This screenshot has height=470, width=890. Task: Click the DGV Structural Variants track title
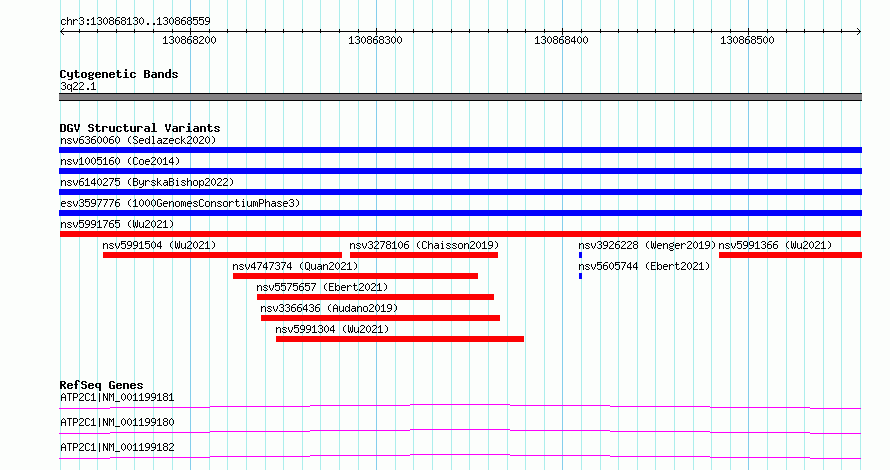[x=140, y=128]
